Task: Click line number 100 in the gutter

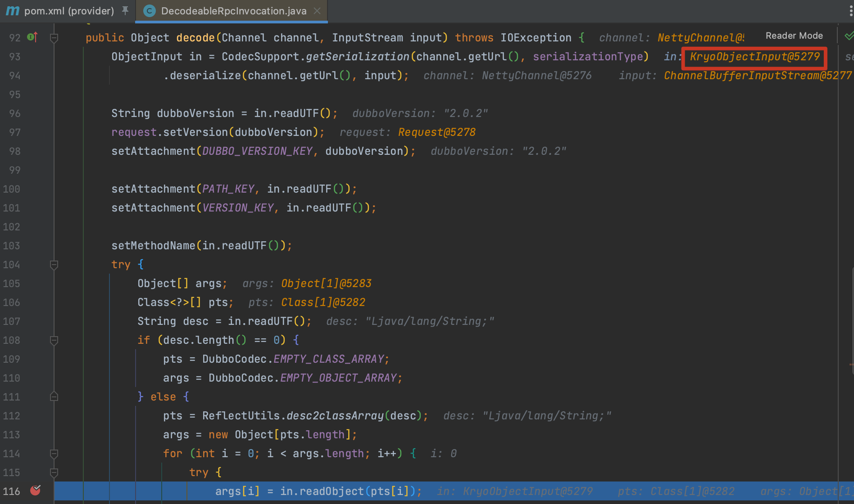Action: click(12, 189)
